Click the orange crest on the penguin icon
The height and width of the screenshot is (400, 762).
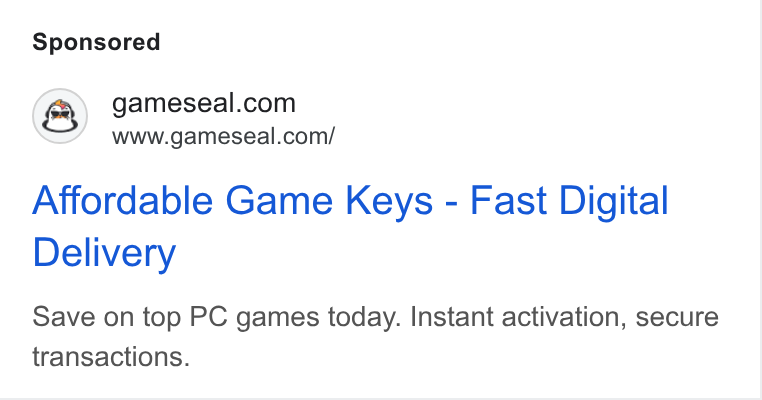click(60, 104)
